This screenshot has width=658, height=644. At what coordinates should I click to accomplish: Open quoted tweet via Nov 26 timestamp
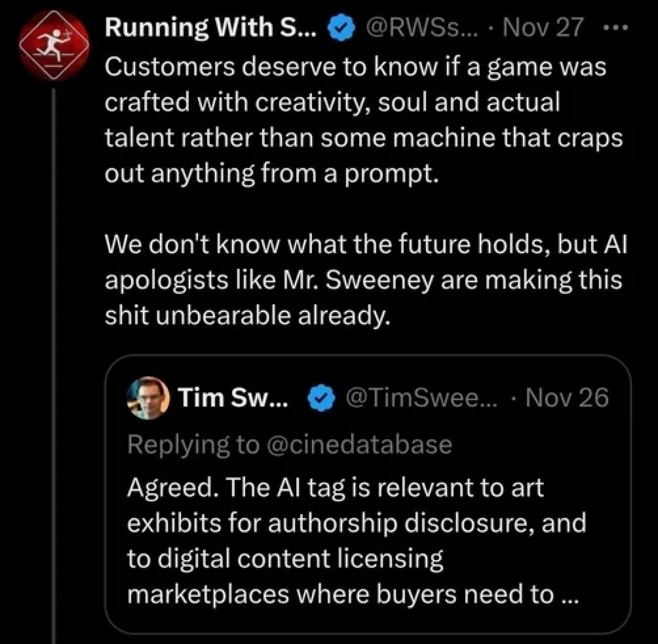point(567,398)
